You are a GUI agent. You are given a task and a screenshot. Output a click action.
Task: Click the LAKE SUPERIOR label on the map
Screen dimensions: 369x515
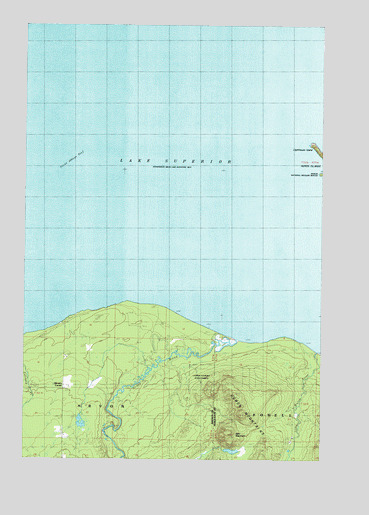pos(175,161)
